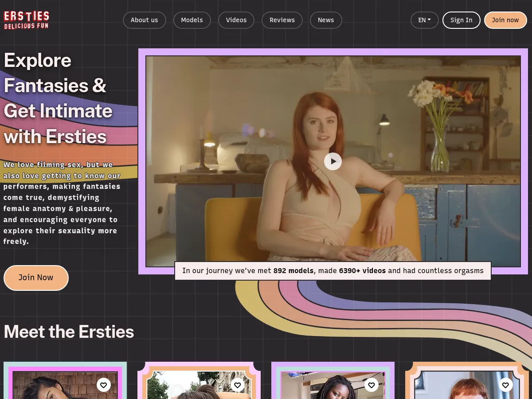Screen dimensions: 532x399
Task: Click the Join now header button
Action: pos(505,20)
